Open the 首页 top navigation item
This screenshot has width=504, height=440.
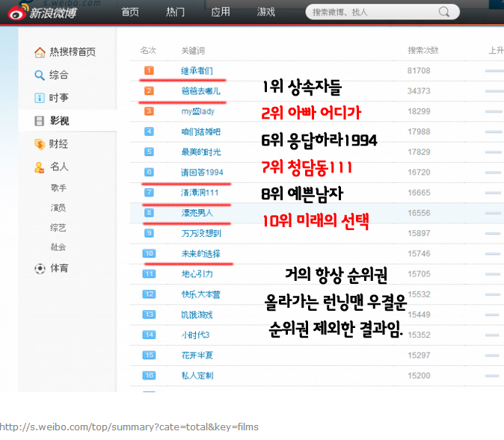tap(130, 13)
